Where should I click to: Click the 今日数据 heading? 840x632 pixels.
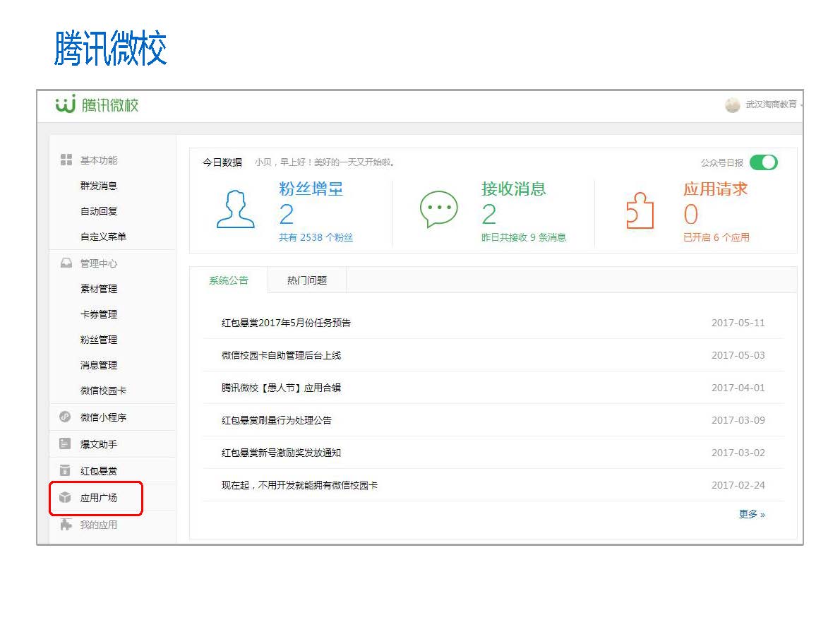(222, 162)
